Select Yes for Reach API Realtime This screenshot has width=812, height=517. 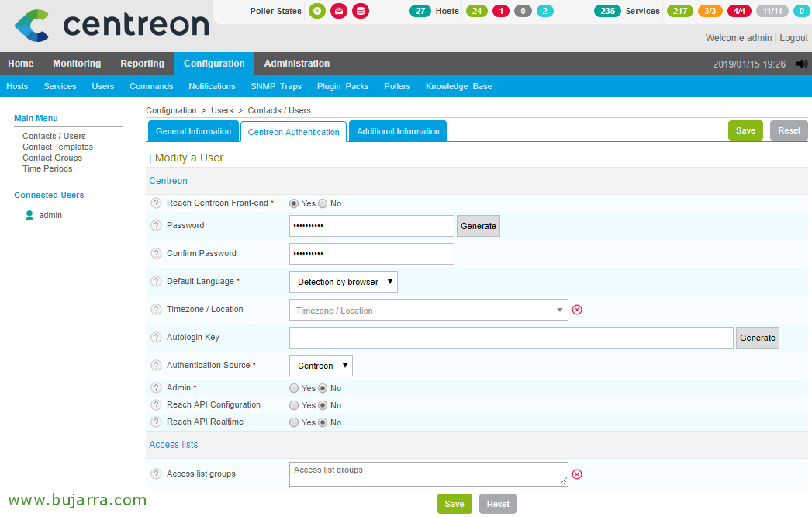294,422
